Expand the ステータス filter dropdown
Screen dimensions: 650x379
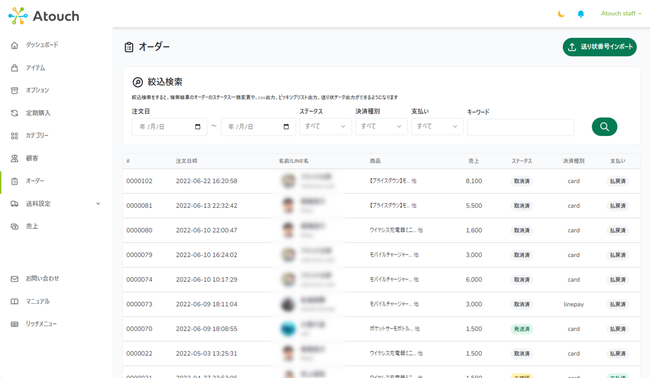pyautogui.click(x=325, y=126)
